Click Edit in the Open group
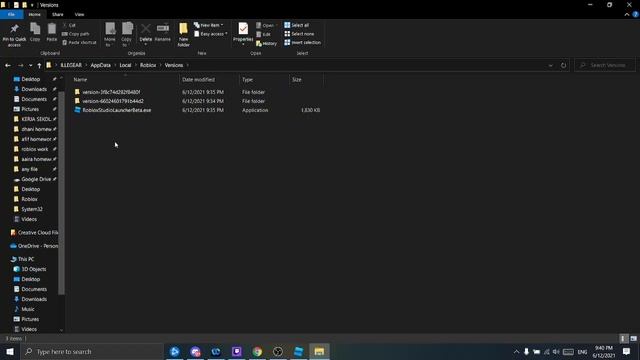 (264, 34)
